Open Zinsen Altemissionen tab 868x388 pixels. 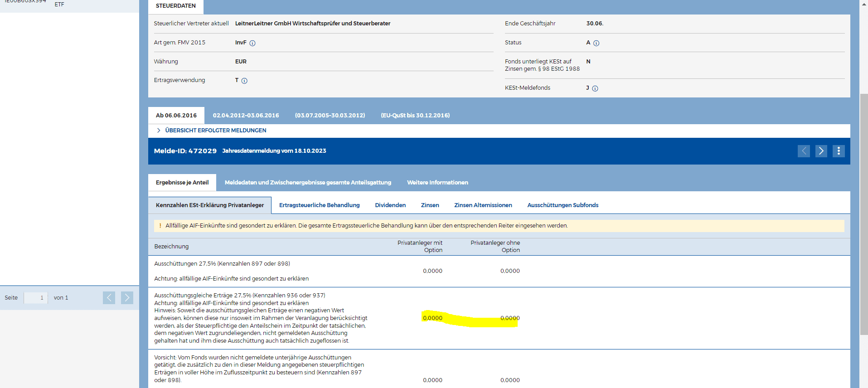(483, 205)
